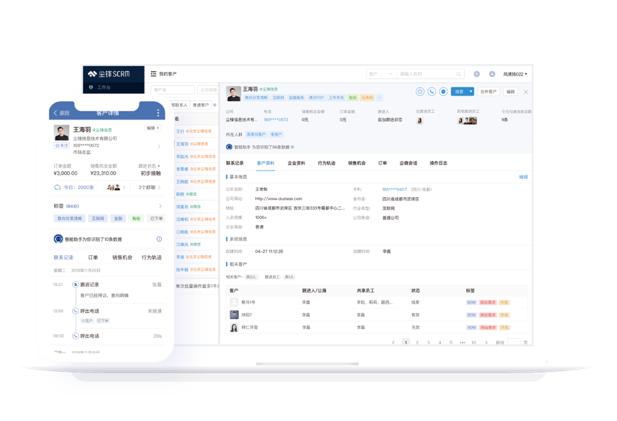Open the 客户资料 tab
This screenshot has height=421, width=617.
(265, 163)
